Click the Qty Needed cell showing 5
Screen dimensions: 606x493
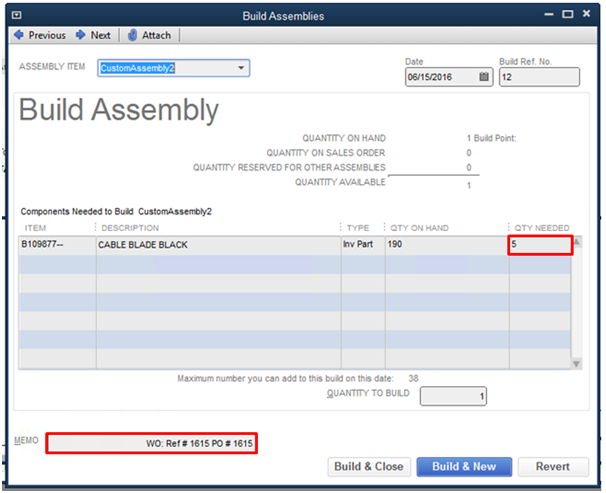pyautogui.click(x=539, y=245)
